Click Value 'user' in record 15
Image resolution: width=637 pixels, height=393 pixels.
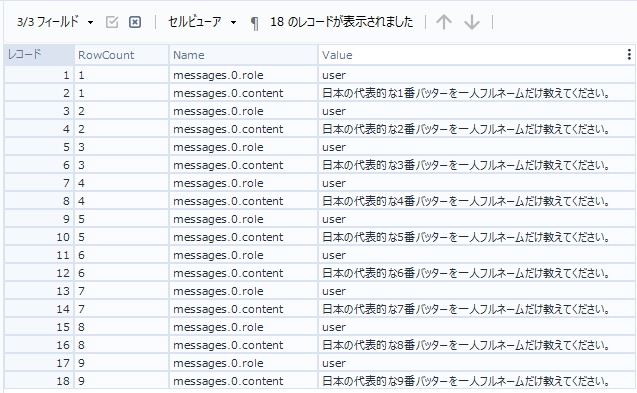point(477,327)
